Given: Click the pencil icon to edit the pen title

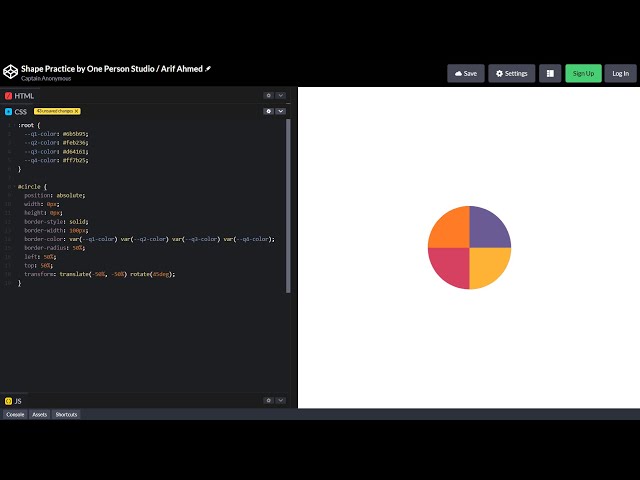Looking at the screenshot, I should pos(208,69).
